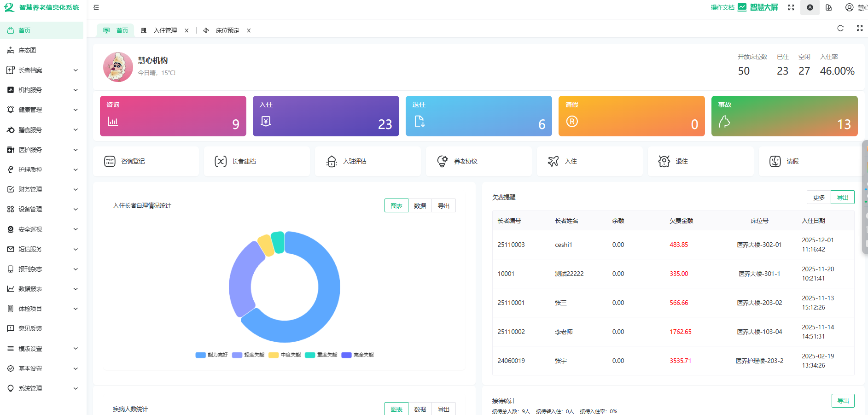Toggle 能力完好 legend in donut chart

coord(212,355)
